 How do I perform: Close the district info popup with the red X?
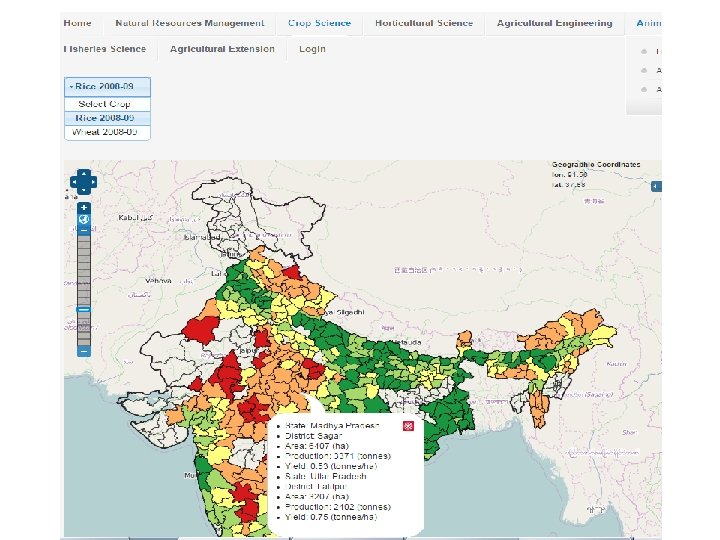(x=408, y=426)
